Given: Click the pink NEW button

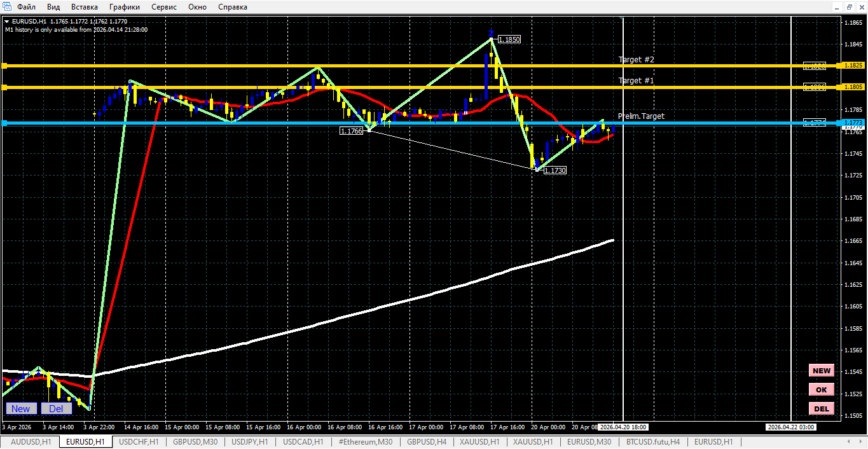Looking at the screenshot, I should click(822, 371).
